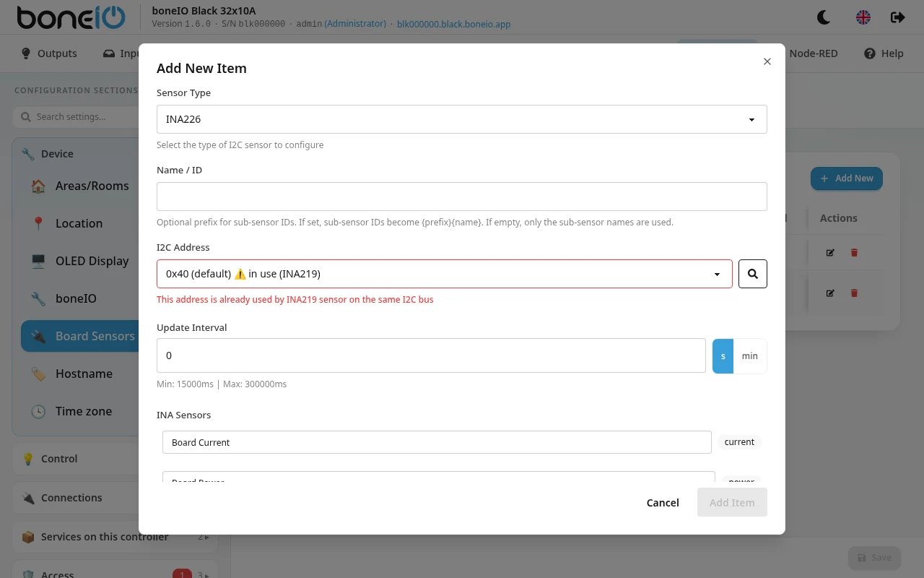Click the clock icon for Time zone
Viewport: 924px width, 578px height.
pos(38,411)
